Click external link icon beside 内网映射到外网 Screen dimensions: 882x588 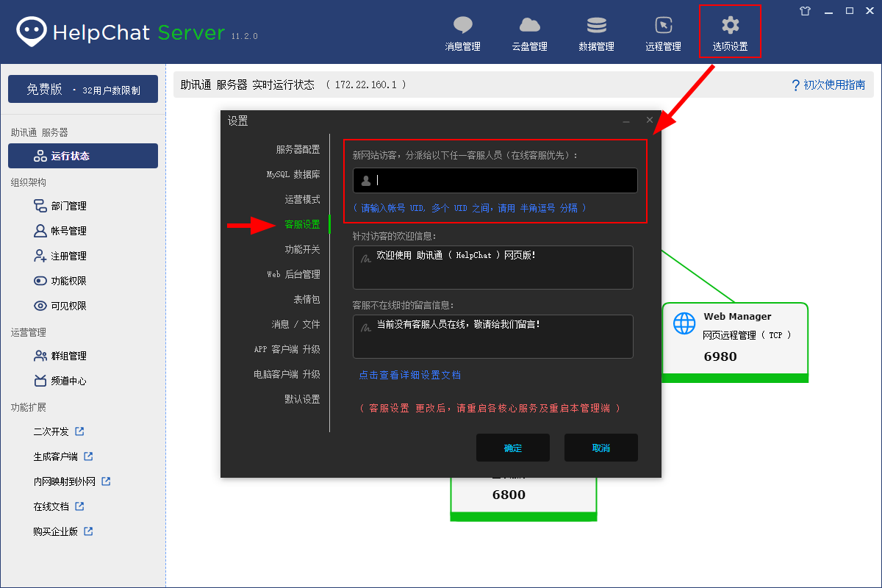pyautogui.click(x=106, y=481)
